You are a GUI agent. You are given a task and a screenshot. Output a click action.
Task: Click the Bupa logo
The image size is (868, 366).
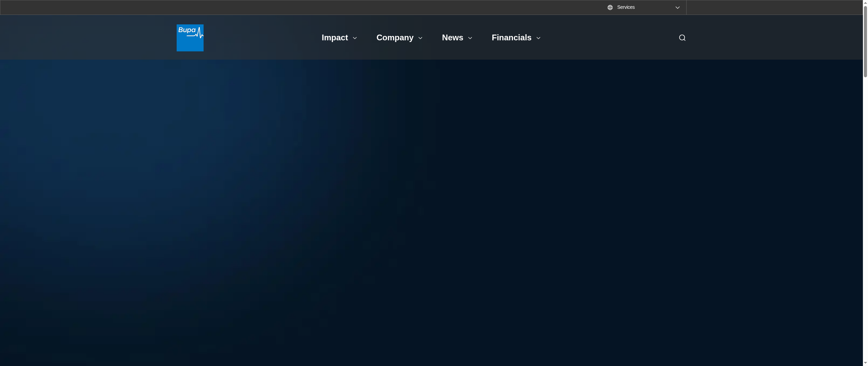[190, 38]
